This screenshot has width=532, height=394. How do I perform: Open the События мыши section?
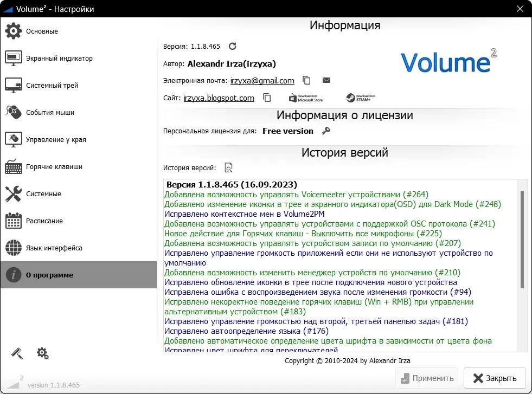point(50,113)
